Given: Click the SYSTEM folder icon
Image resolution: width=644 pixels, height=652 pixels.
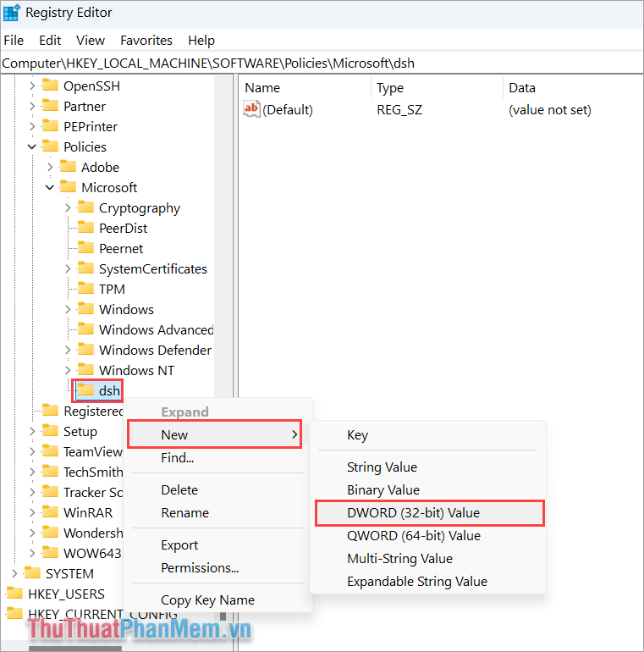Looking at the screenshot, I should point(32,573).
